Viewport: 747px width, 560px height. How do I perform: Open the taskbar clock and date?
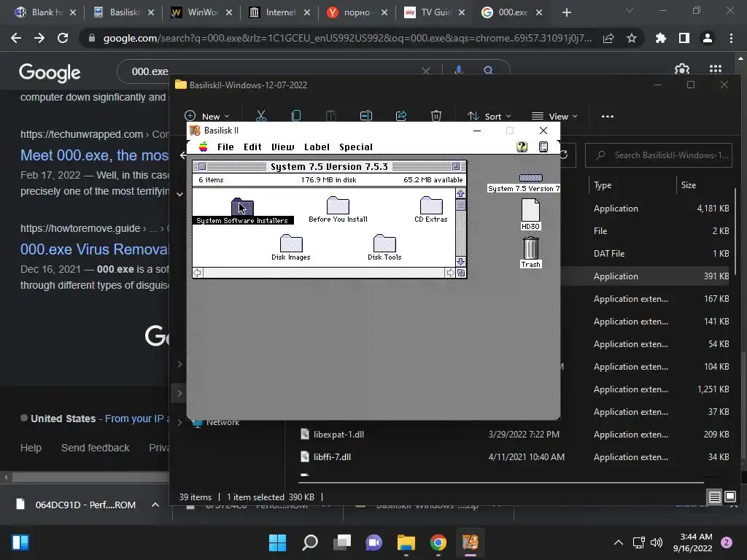point(693,542)
